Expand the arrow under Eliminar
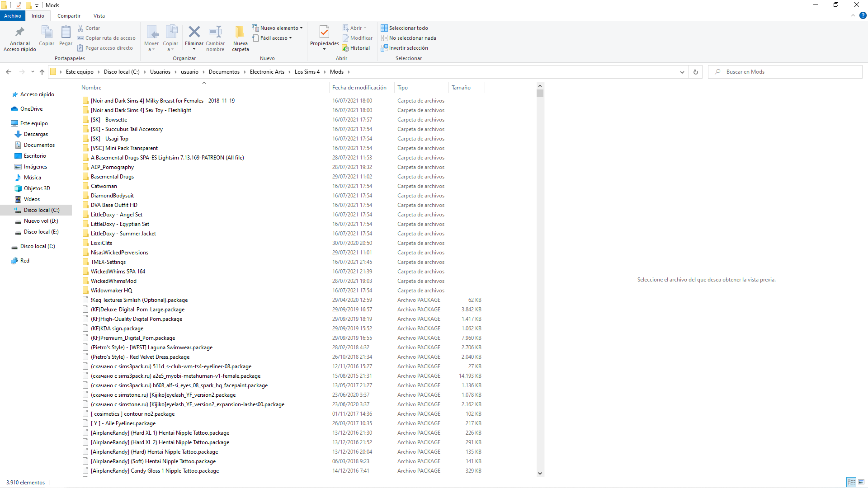This screenshot has height=488, width=868. 194,49
